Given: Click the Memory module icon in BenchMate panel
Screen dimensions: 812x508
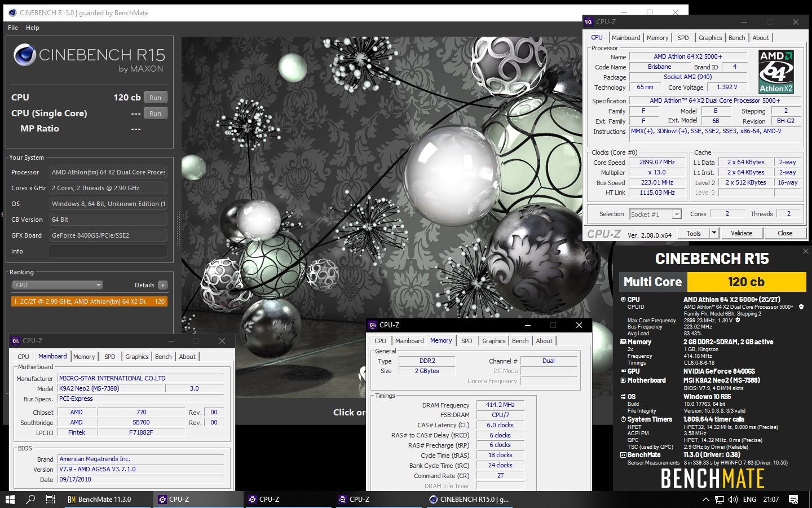Looking at the screenshot, I should (623, 342).
